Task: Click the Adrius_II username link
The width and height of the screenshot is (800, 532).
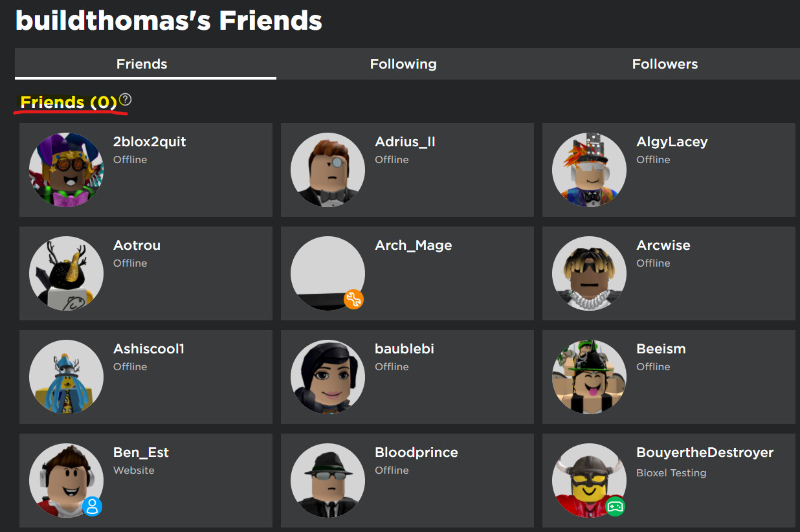Action: pos(405,141)
